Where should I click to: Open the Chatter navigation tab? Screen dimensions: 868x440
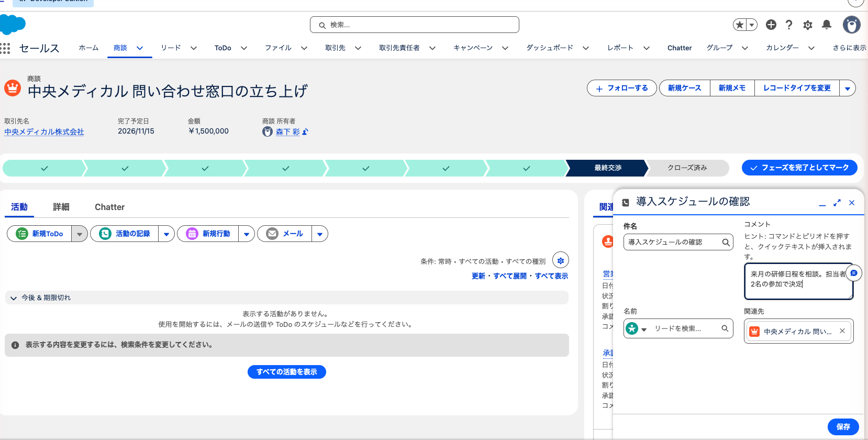[680, 48]
